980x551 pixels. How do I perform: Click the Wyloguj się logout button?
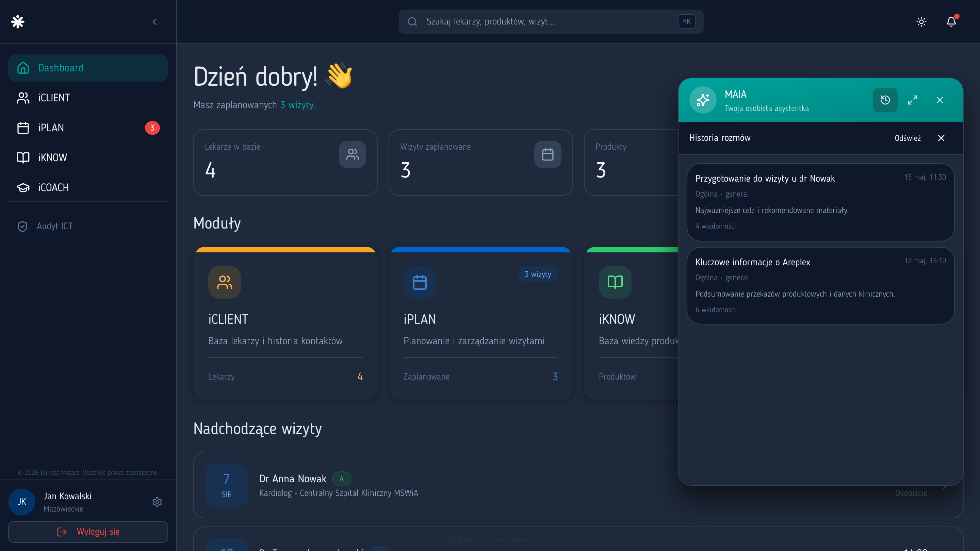pos(88,532)
